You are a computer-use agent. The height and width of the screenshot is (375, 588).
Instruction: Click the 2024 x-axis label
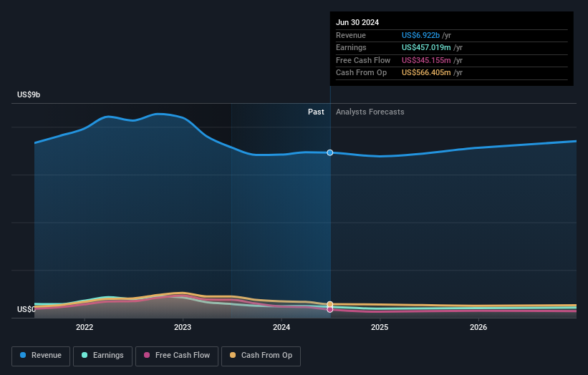pyautogui.click(x=281, y=328)
